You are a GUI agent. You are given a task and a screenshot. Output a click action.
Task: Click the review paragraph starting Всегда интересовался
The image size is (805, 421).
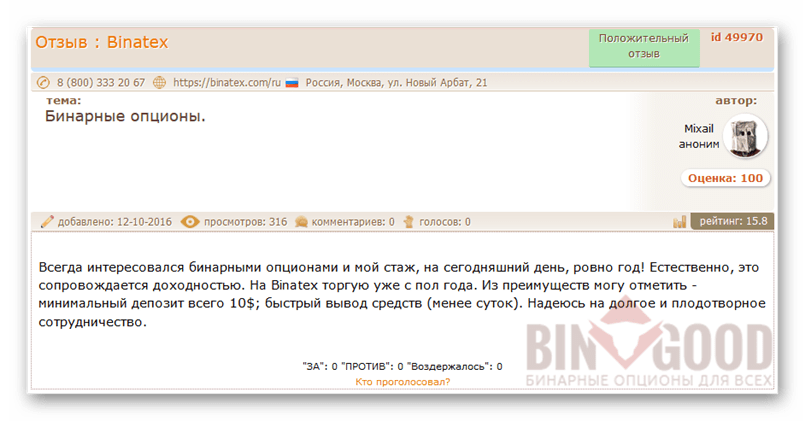pos(402,294)
